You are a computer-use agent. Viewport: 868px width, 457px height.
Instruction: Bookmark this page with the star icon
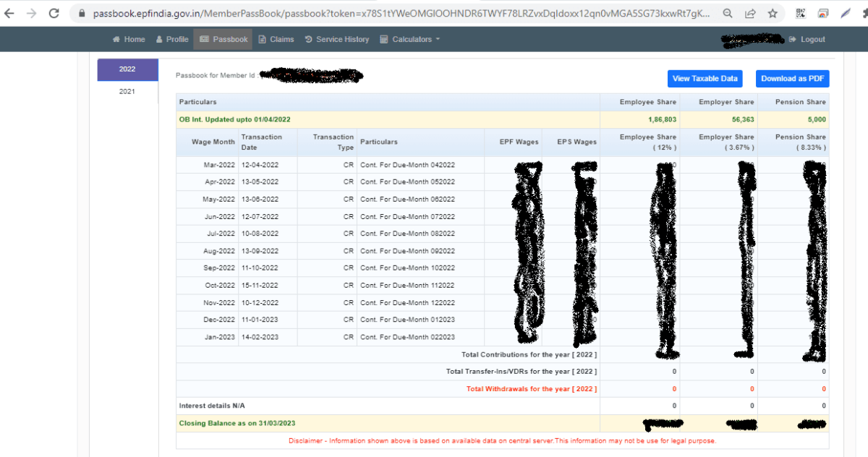pyautogui.click(x=773, y=13)
